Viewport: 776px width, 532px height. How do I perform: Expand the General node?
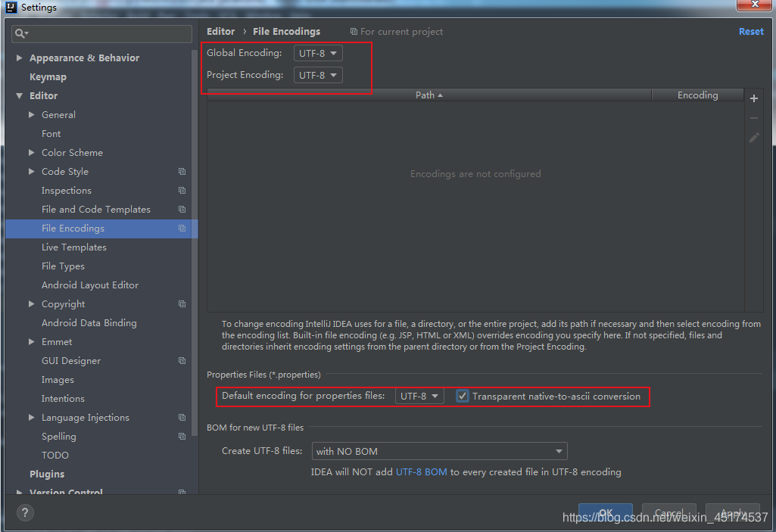[32, 115]
